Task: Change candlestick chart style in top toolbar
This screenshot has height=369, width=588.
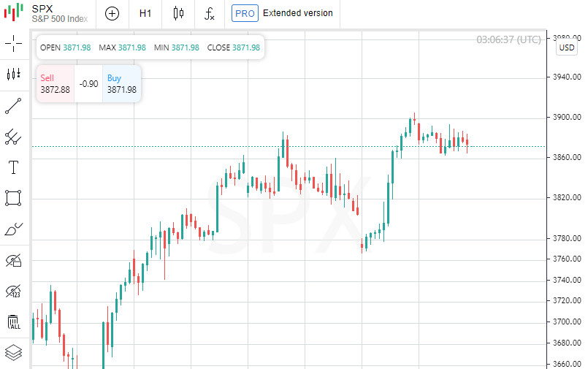Action: click(x=178, y=14)
